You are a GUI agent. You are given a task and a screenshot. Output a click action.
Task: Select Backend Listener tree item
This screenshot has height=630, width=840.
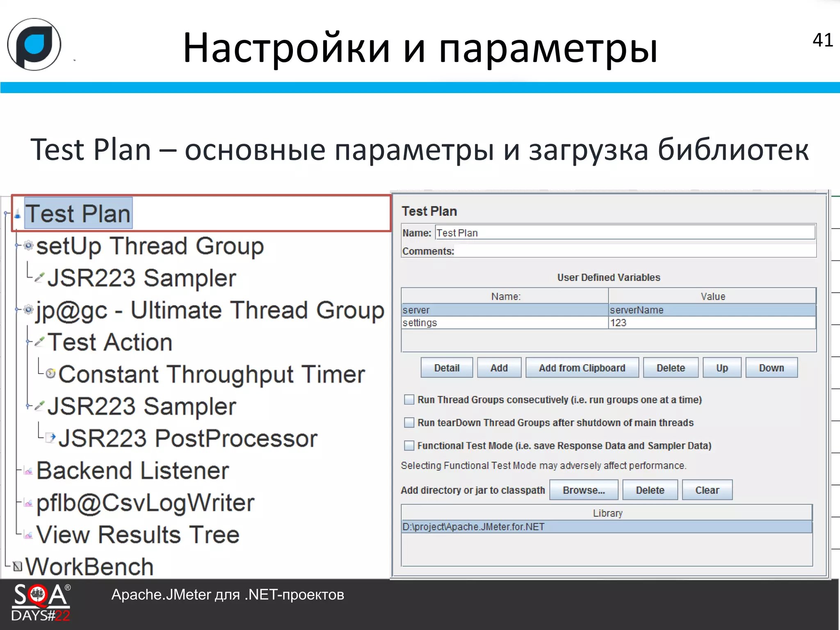[132, 470]
